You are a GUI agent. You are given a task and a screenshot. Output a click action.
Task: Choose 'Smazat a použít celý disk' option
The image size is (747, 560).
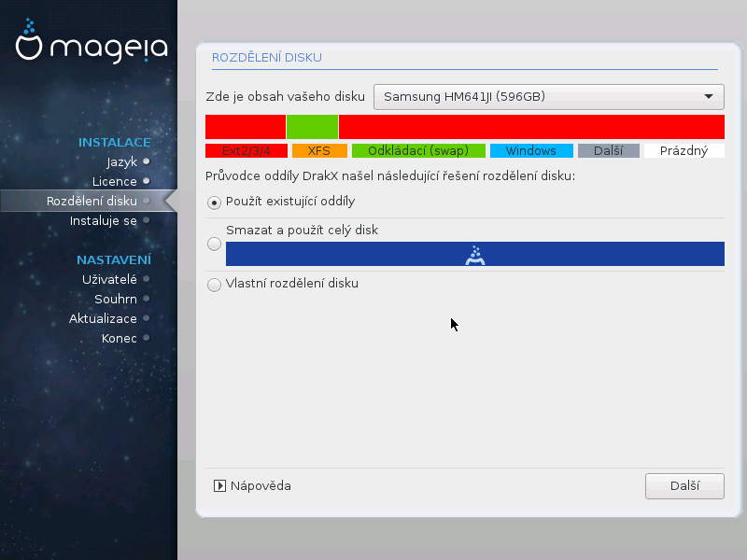215,244
